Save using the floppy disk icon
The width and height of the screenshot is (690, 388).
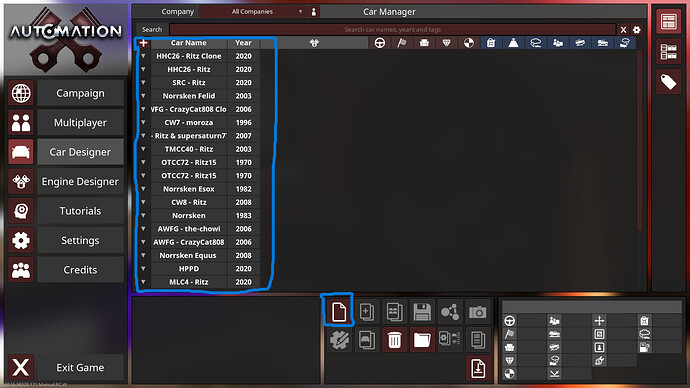422,312
